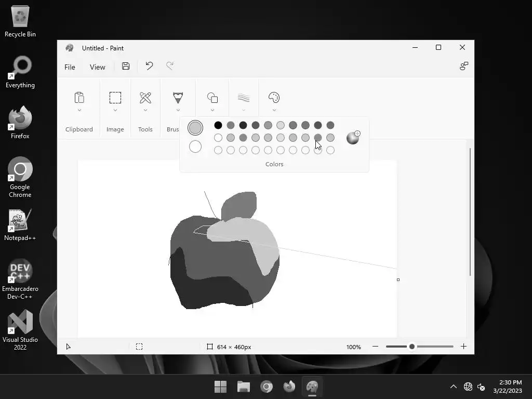Image resolution: width=532 pixels, height=399 pixels.
Task: Expand the Brushes chevron
Action: point(178,110)
